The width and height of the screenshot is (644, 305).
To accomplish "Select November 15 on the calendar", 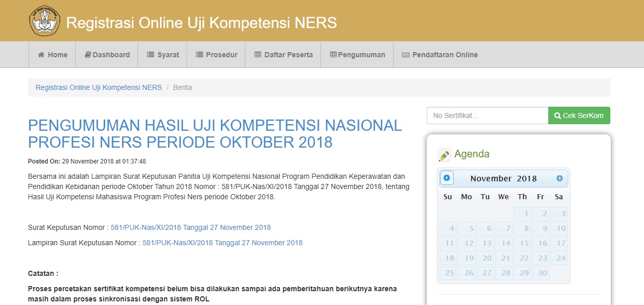I will point(522,243).
